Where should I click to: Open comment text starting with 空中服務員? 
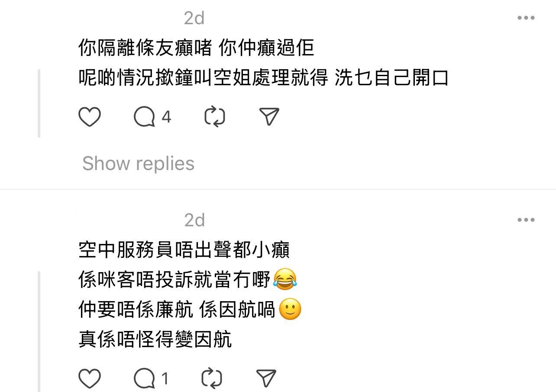coord(190,295)
